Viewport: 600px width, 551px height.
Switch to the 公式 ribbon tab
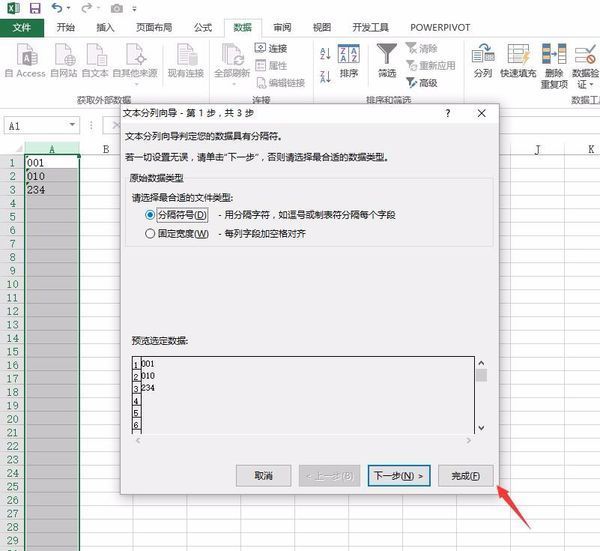point(203,28)
